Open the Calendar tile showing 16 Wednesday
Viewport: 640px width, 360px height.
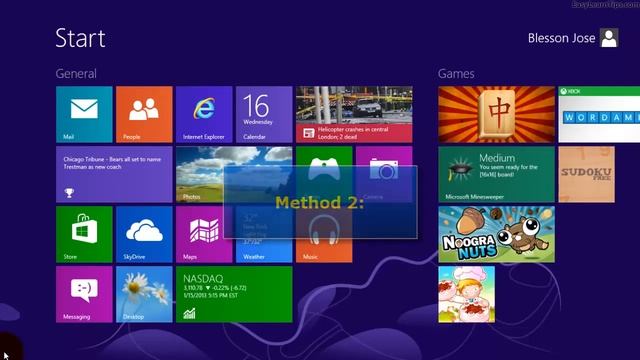(x=264, y=114)
